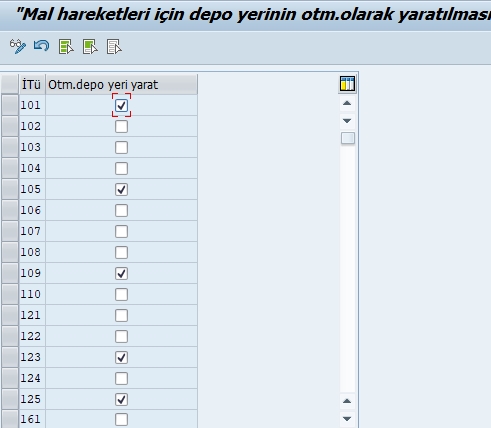The height and width of the screenshot is (428, 491).
Task: Check the box for movement type 103
Action: click(x=121, y=148)
